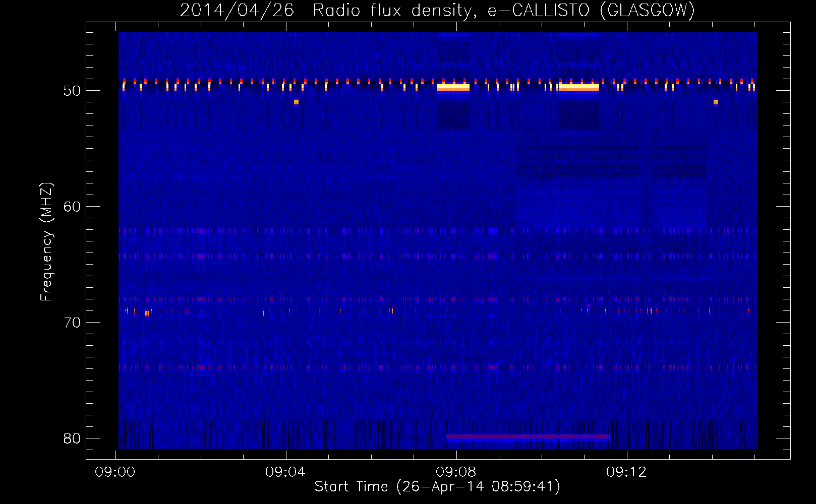Screen dimensions: 816x504
Task: Click the 09:08 time tick label
Action: tap(456, 472)
